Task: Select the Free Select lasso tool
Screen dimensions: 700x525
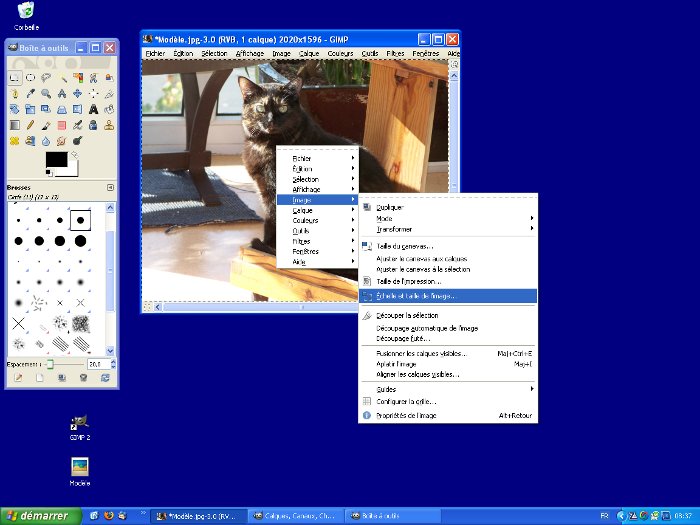Action: 46,78
